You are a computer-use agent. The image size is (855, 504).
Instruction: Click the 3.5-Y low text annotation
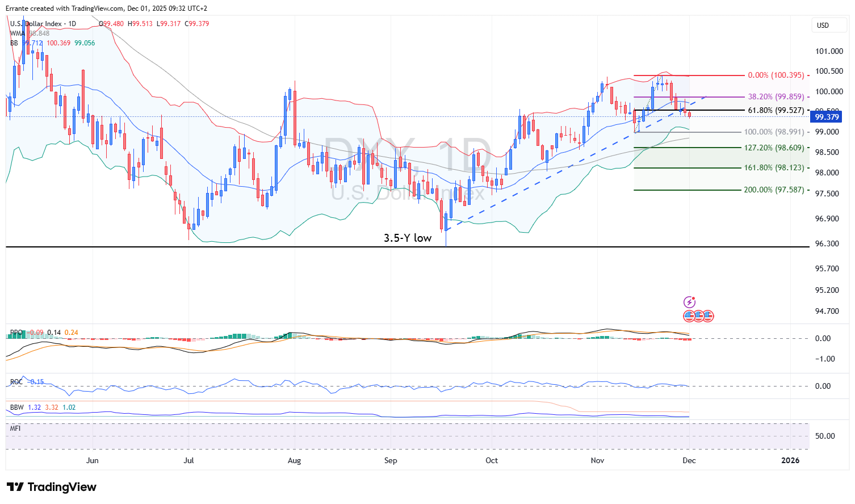tap(408, 238)
